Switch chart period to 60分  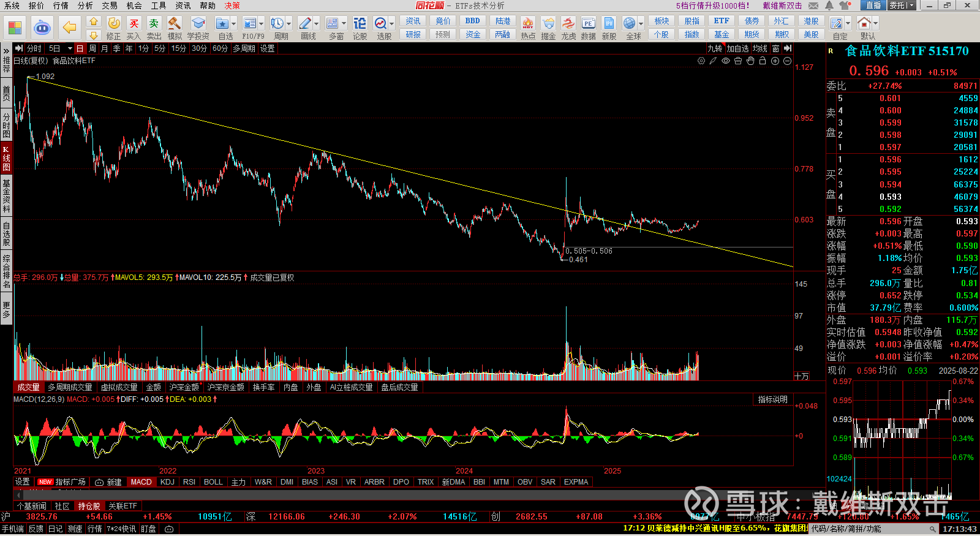pos(221,48)
